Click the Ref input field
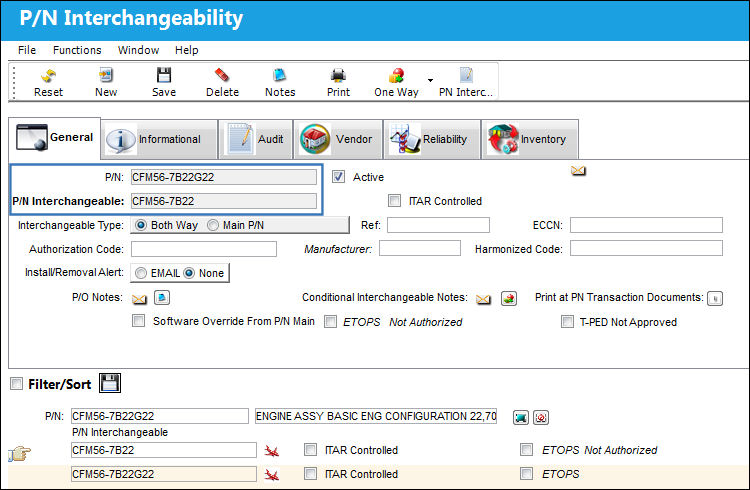The image size is (750, 490). pos(438,225)
